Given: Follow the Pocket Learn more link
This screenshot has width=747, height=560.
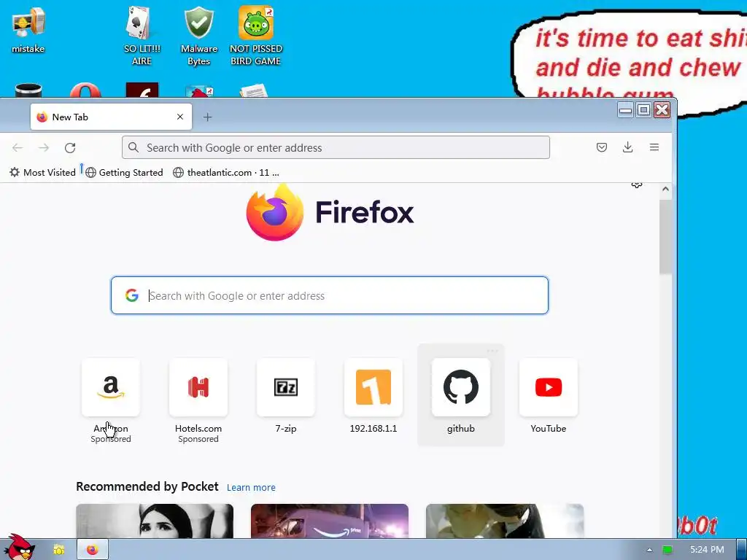Looking at the screenshot, I should click(x=251, y=487).
